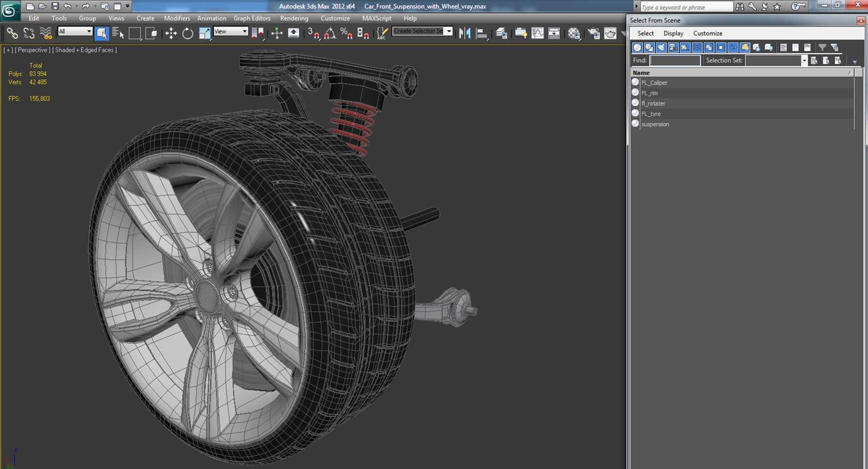Viewport: 868px width, 469px height.
Task: Open Select by Name tool
Action: 118,33
